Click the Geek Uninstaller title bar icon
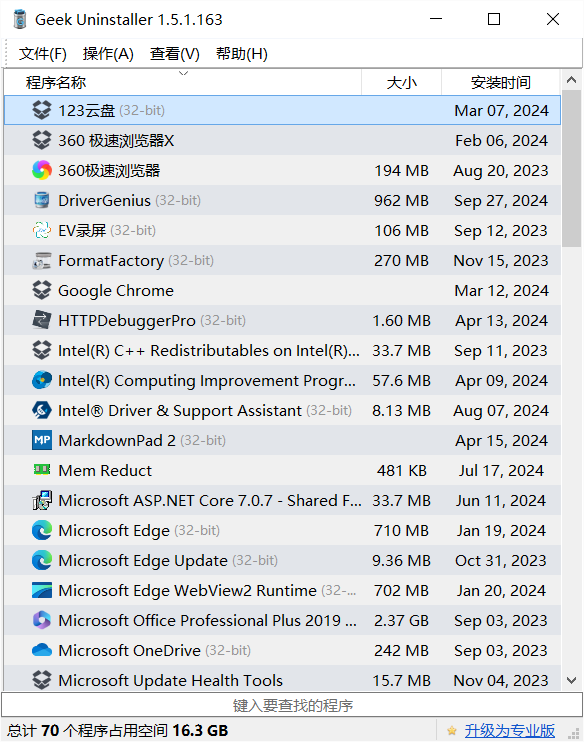The height and width of the screenshot is (742, 584). coord(20,19)
